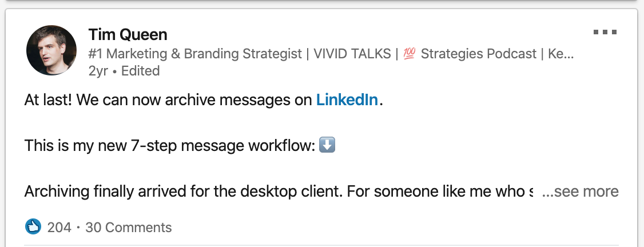Click "Strategies Podcast" in the headline
Viewport: 644px width, 247px height.
tap(479, 54)
